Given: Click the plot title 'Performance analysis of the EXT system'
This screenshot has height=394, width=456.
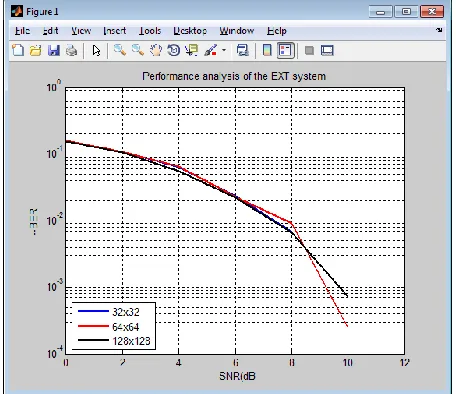Looking at the screenshot, I should click(x=234, y=76).
